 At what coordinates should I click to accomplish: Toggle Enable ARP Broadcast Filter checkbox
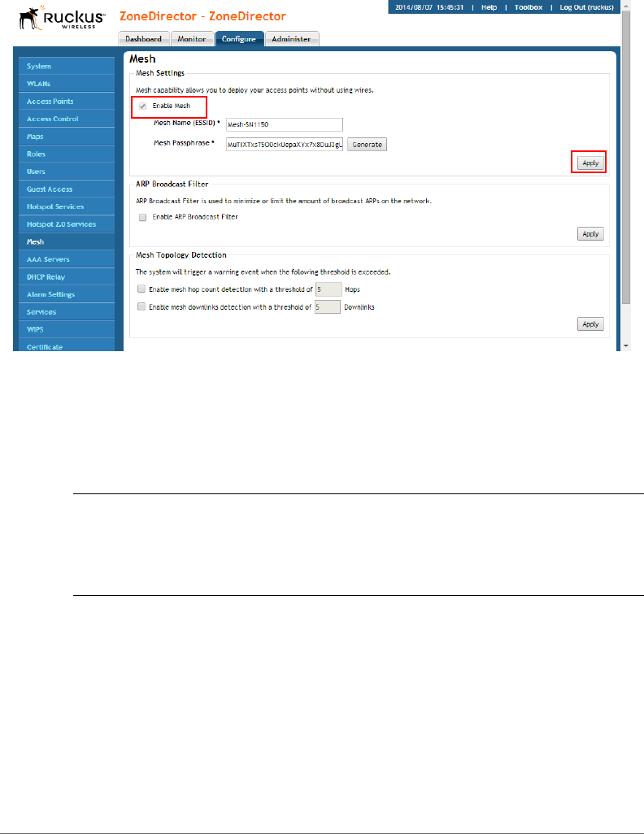pos(142,217)
